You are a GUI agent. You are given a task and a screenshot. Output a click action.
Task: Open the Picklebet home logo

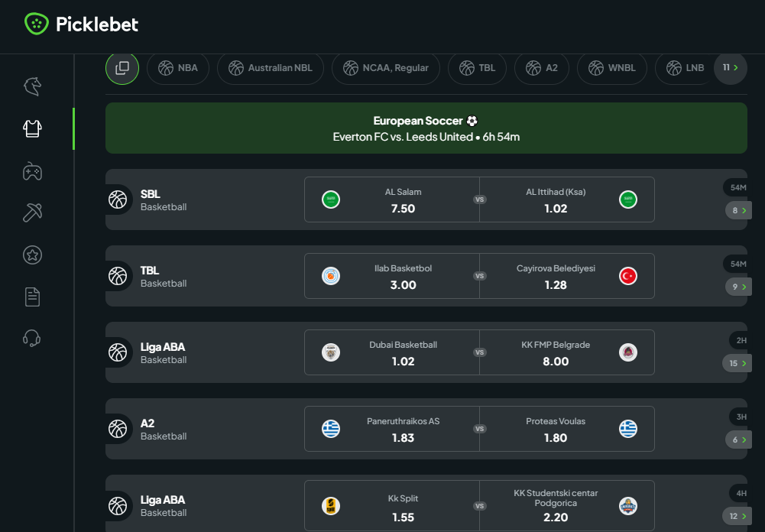tap(82, 24)
